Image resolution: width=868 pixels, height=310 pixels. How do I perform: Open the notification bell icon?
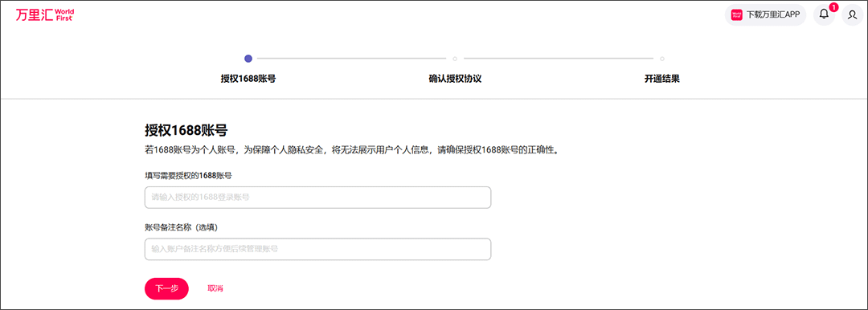pos(824,15)
